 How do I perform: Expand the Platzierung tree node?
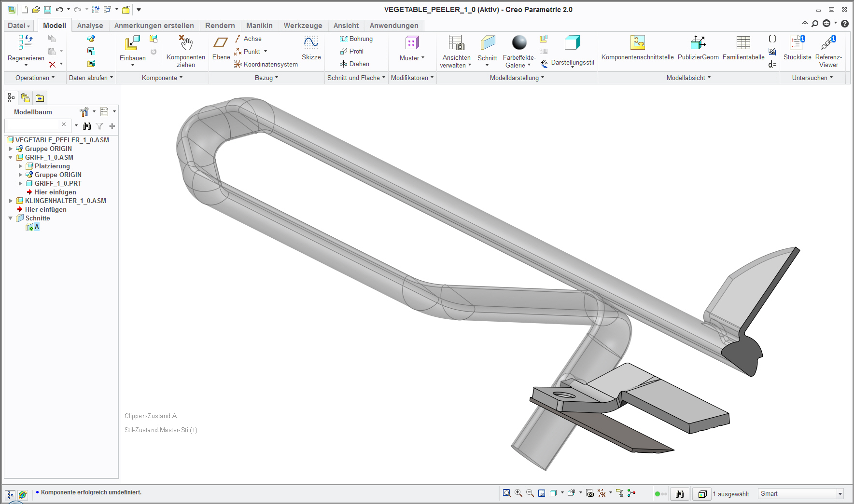(x=20, y=166)
